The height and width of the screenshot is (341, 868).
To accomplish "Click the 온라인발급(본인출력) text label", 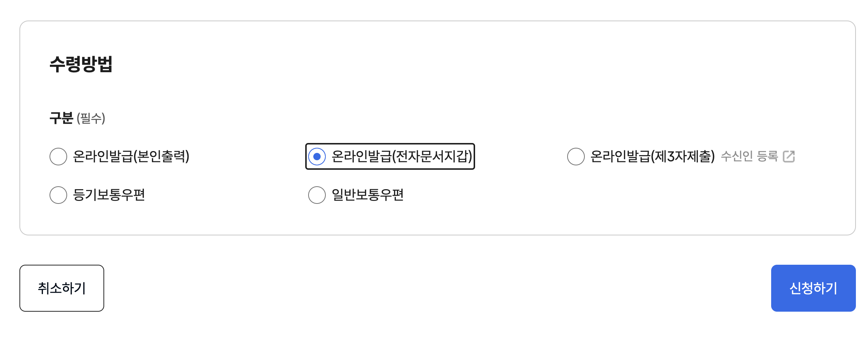I will 131,157.
